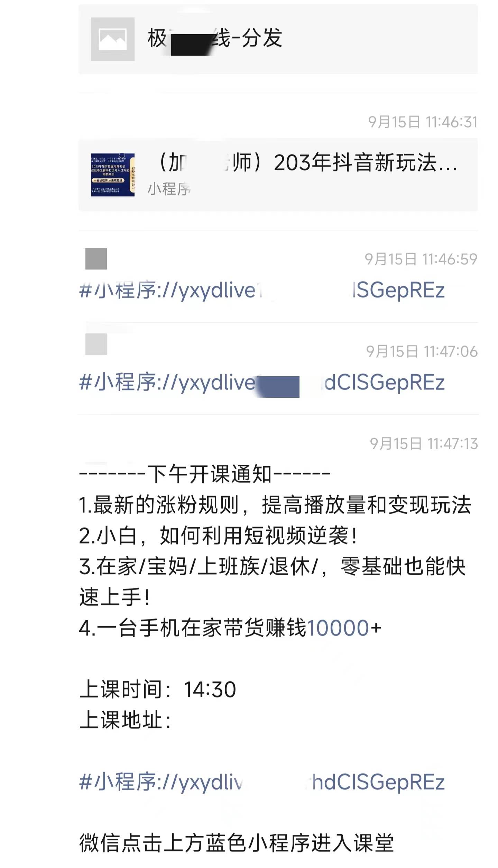
Task: Click the "下午开课通知" heading line
Action: [205, 474]
